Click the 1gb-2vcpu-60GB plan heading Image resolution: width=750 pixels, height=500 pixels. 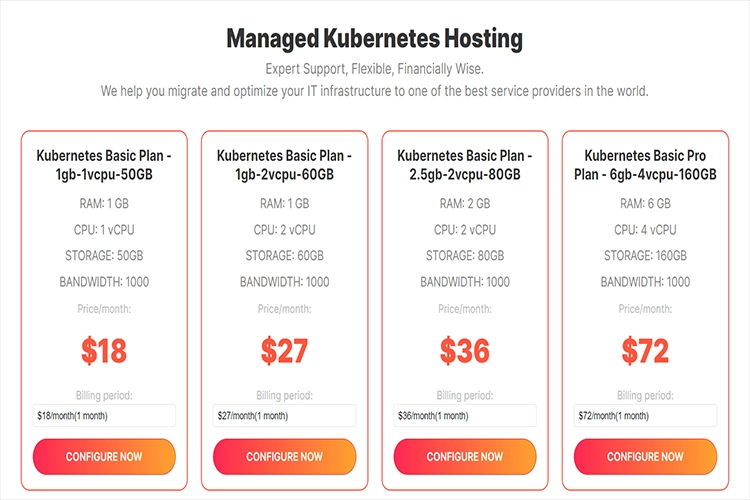(284, 165)
